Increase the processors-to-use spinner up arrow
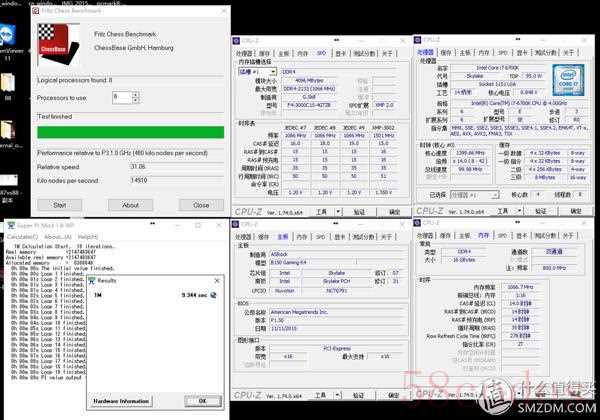Viewport: 600px width, 420px height. [135, 94]
